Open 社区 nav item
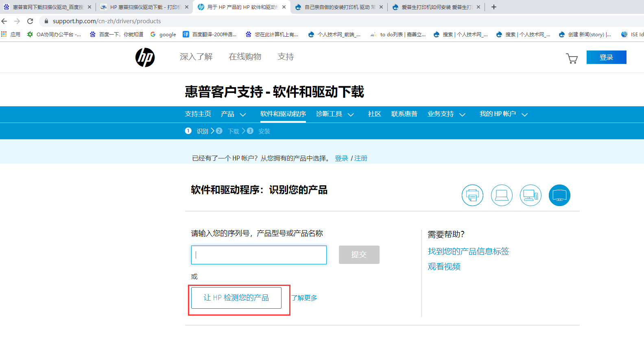644x358 pixels. (x=375, y=114)
